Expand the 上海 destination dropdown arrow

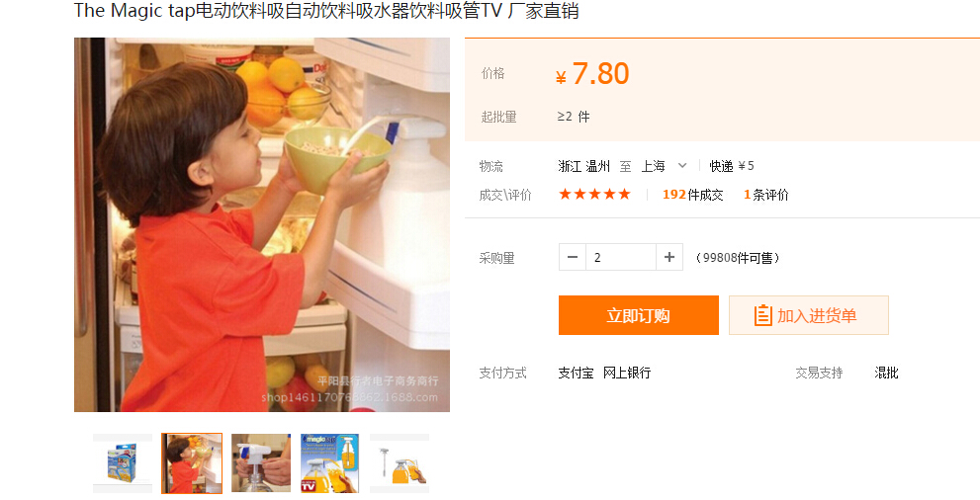pyautogui.click(x=682, y=165)
